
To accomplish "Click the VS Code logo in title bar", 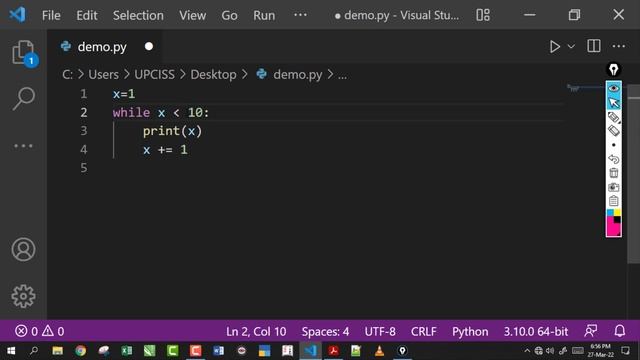I will pyautogui.click(x=18, y=15).
